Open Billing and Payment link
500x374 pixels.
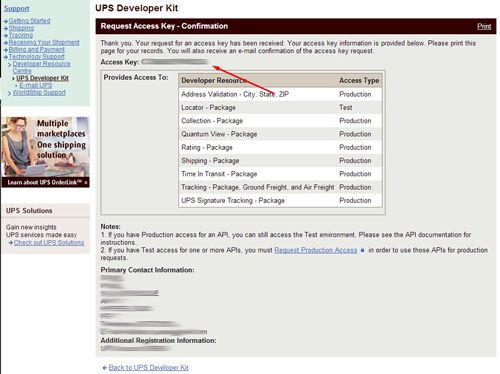[37, 49]
